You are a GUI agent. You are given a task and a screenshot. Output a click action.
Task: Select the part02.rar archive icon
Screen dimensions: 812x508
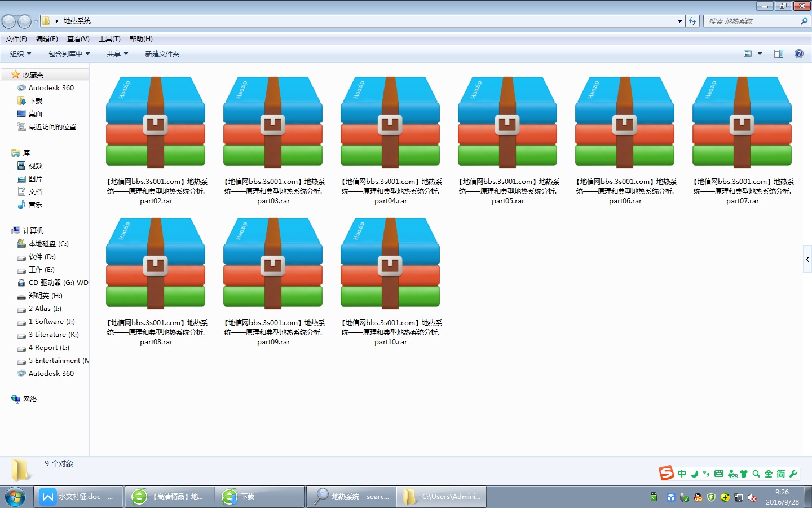click(156, 122)
